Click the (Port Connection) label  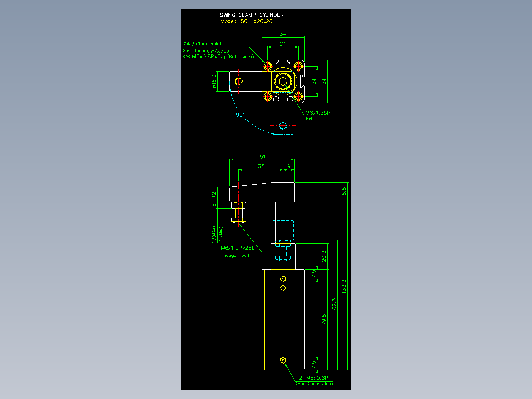314,383
